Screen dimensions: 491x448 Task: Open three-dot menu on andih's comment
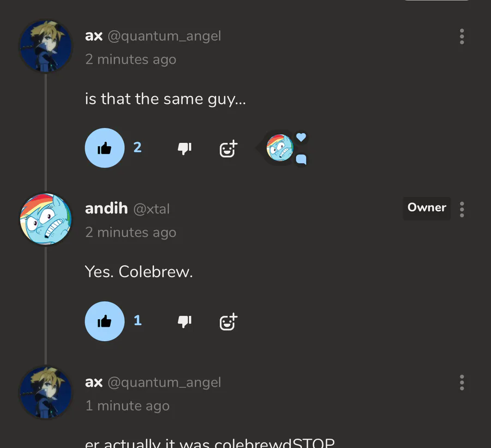[x=462, y=210]
